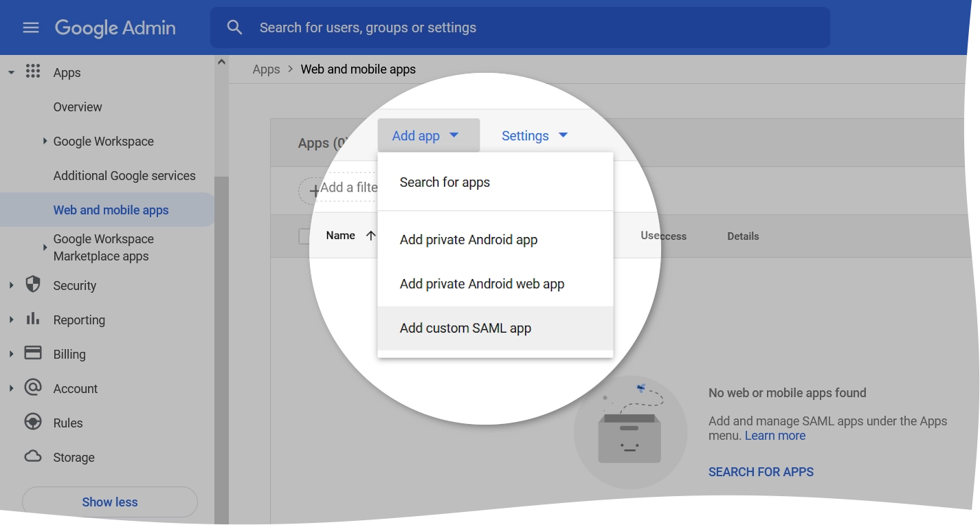Choose Add private Android app
This screenshot has height=525, width=980.
point(495,240)
